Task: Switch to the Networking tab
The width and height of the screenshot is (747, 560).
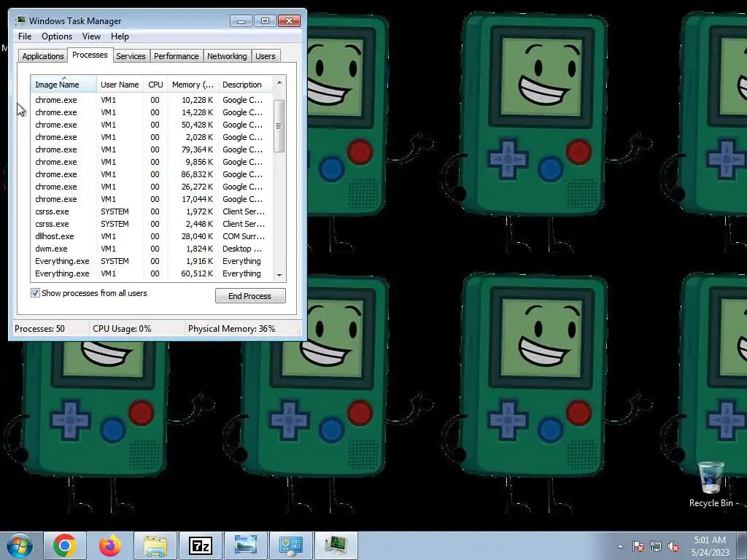Action: click(x=227, y=56)
